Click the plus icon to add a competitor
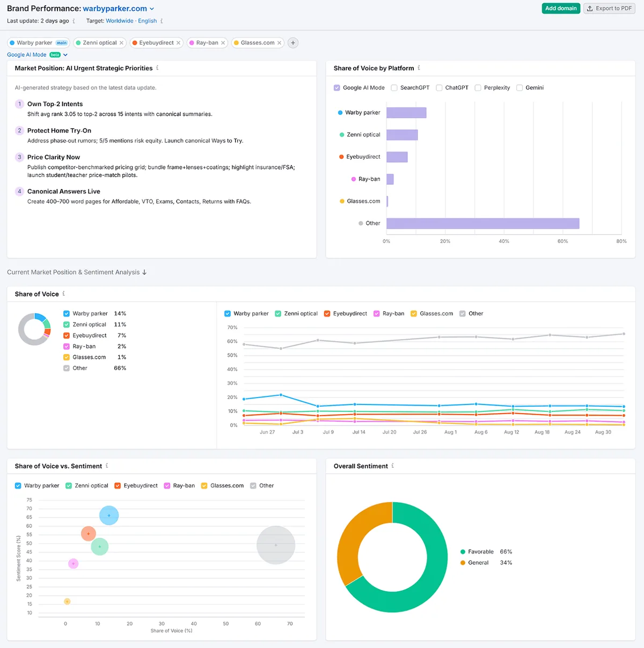 click(x=293, y=43)
